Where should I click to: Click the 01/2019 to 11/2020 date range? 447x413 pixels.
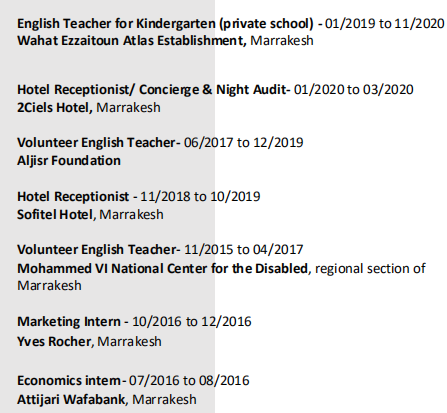tap(384, 24)
